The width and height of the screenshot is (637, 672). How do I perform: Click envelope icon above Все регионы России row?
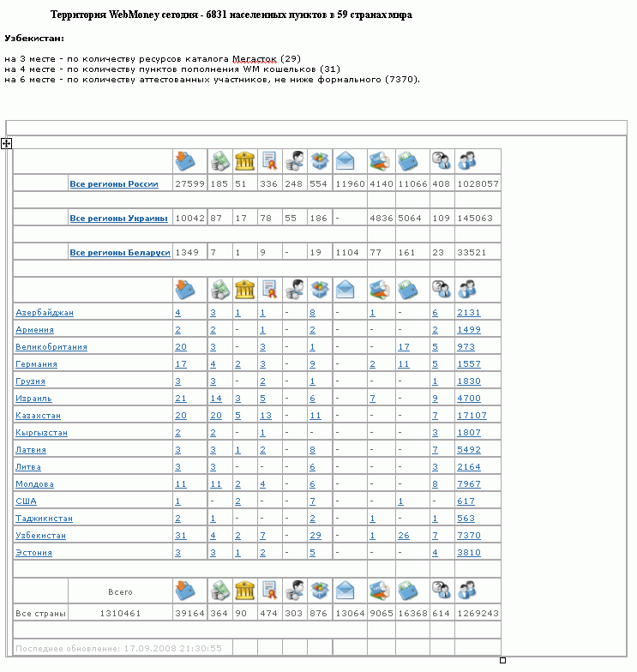point(346,161)
